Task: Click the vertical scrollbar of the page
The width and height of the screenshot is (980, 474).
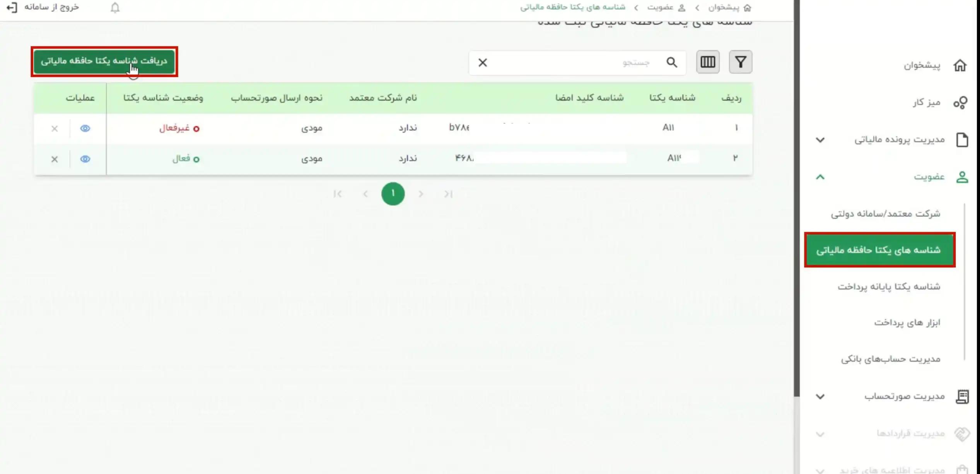Action: tap(796, 193)
